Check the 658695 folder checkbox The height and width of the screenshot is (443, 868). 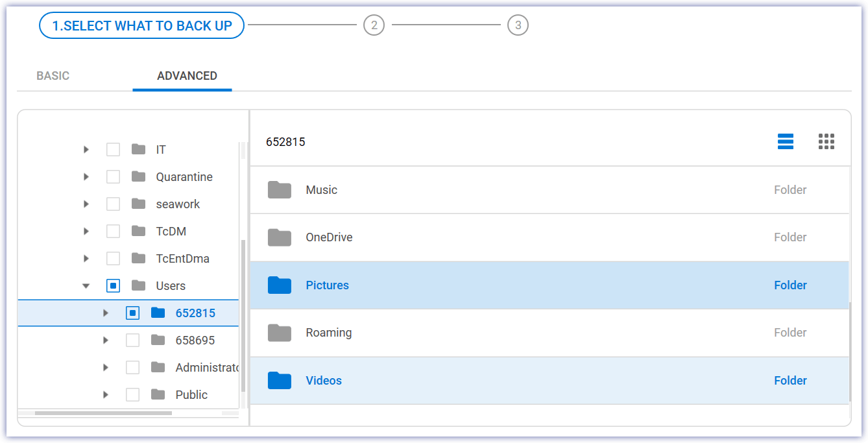pos(132,340)
